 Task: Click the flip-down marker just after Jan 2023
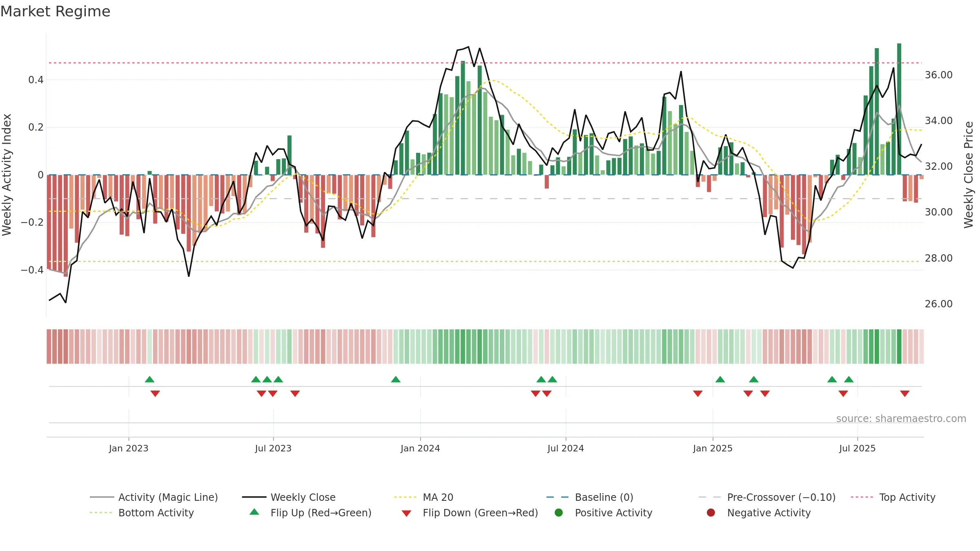[155, 393]
